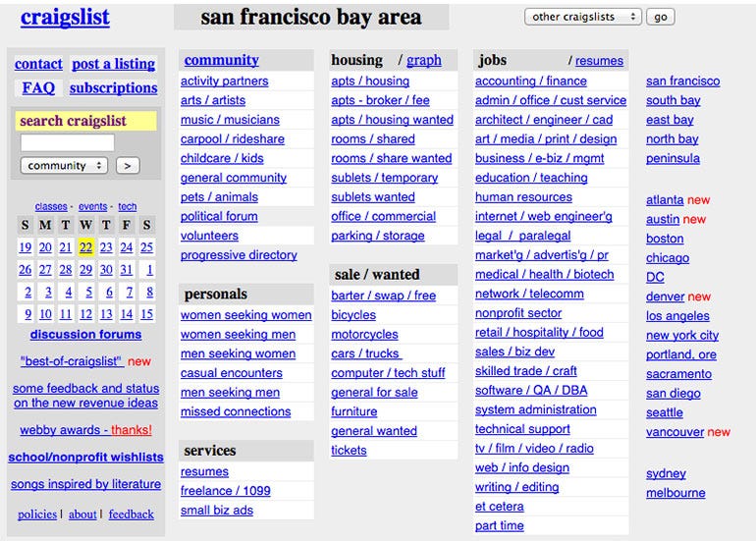Click the craigslist logo heading link

(65, 18)
